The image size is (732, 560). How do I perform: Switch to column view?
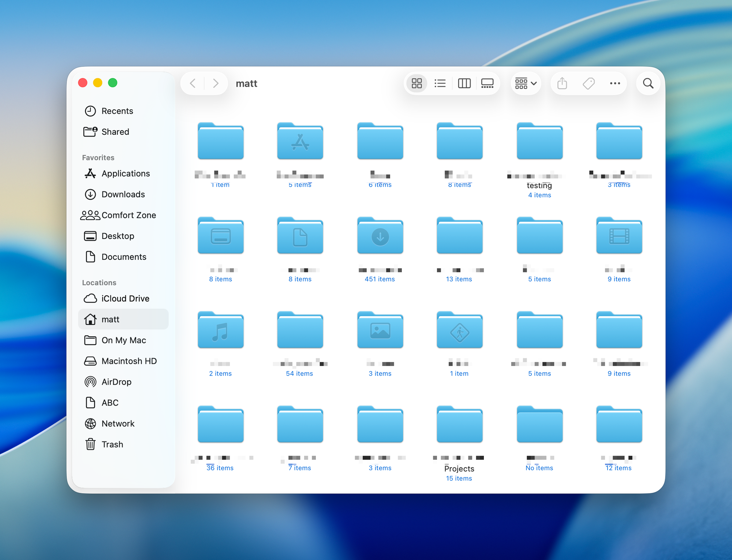point(464,83)
